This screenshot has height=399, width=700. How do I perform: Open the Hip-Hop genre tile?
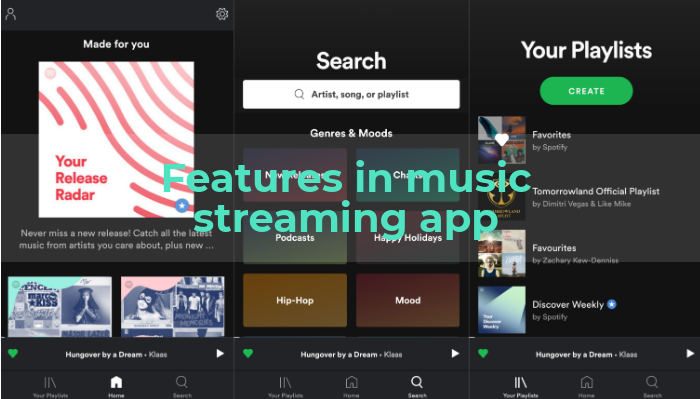pos(295,300)
